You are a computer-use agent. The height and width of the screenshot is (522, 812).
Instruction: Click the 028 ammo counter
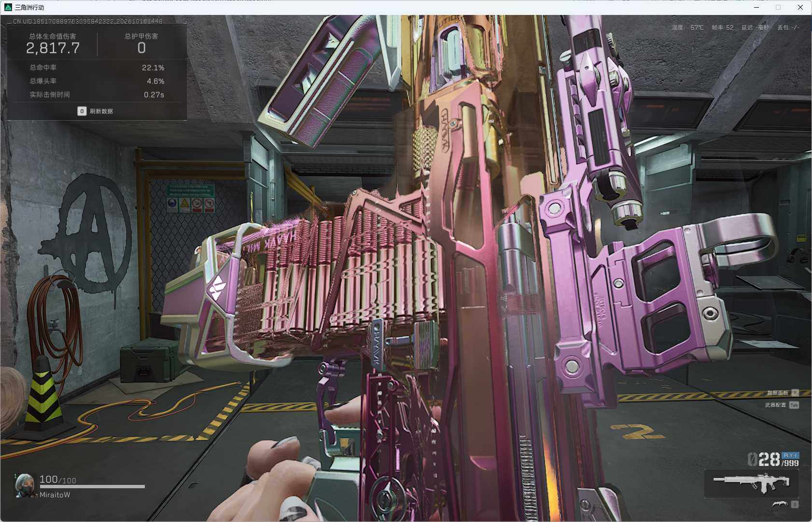click(763, 460)
